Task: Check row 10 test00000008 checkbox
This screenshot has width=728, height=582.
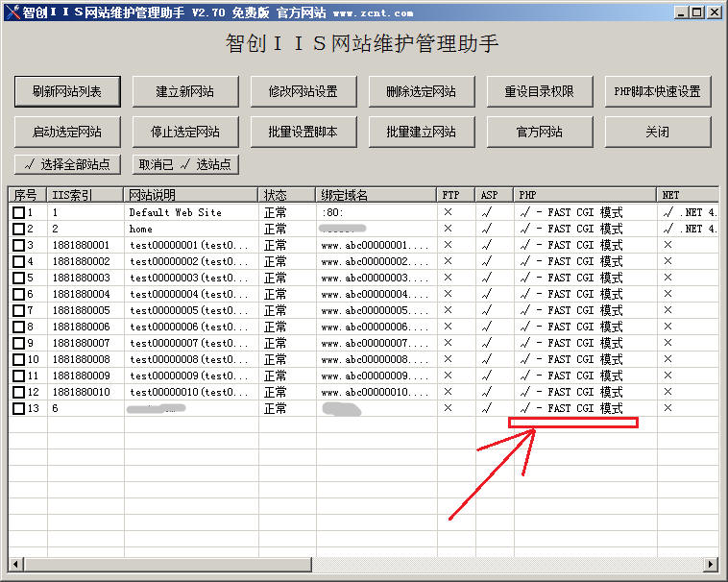Action: [18, 360]
